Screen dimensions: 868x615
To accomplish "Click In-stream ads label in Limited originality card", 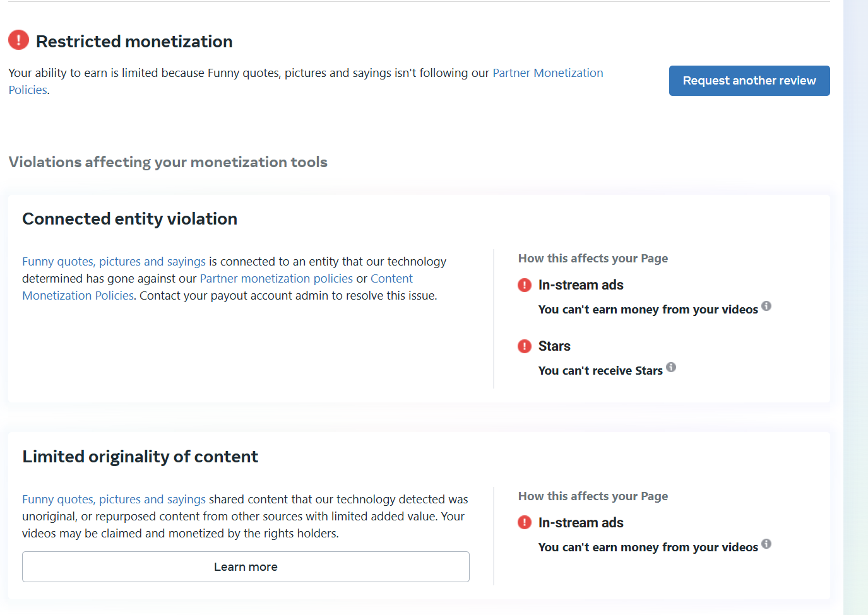I will coord(581,523).
